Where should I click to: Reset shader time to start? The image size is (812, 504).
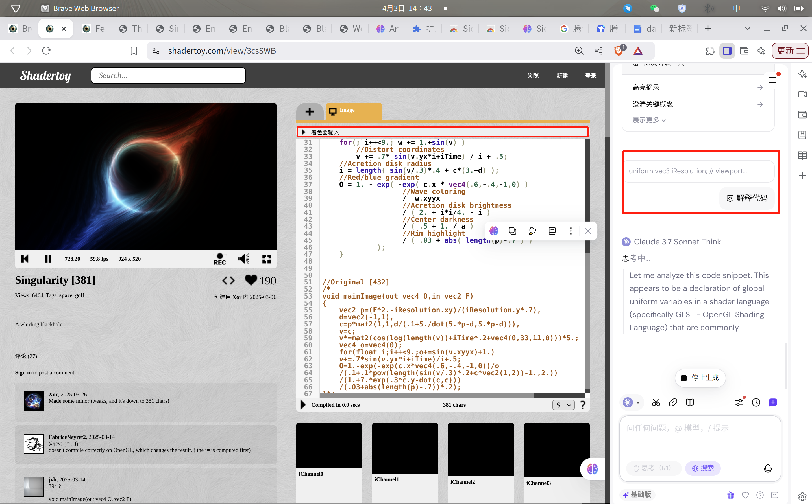pos(25,259)
